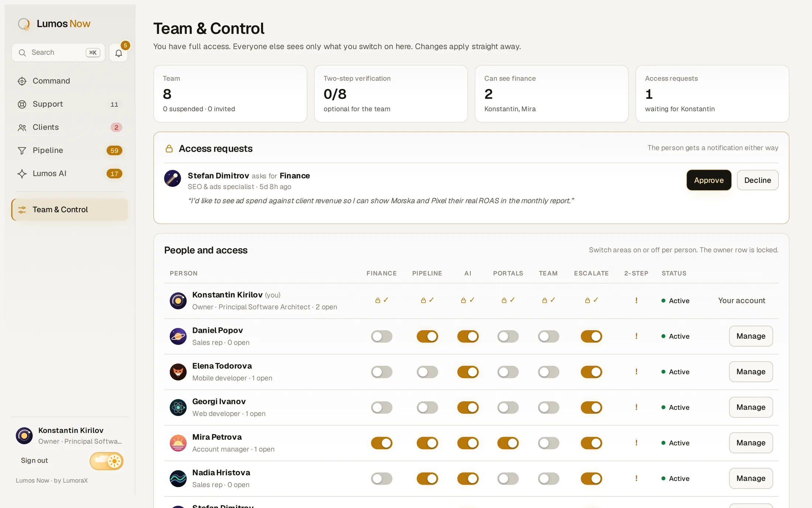The image size is (812, 508).
Task: Click Mira Petrova's sunset avatar
Action: pos(178,443)
